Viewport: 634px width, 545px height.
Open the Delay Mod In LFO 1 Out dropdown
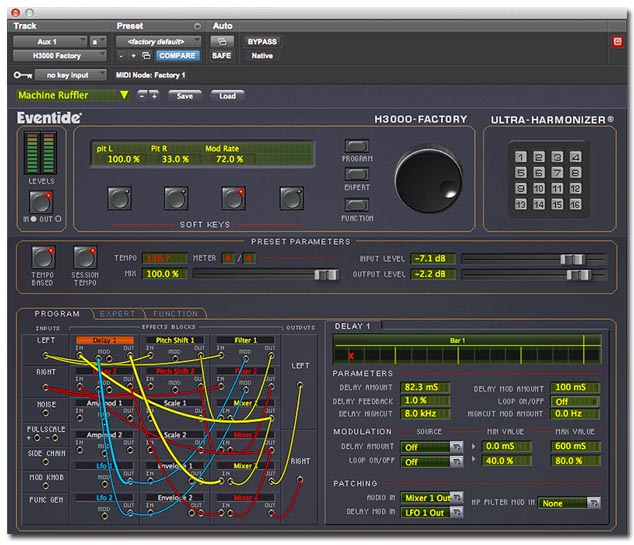tap(431, 513)
